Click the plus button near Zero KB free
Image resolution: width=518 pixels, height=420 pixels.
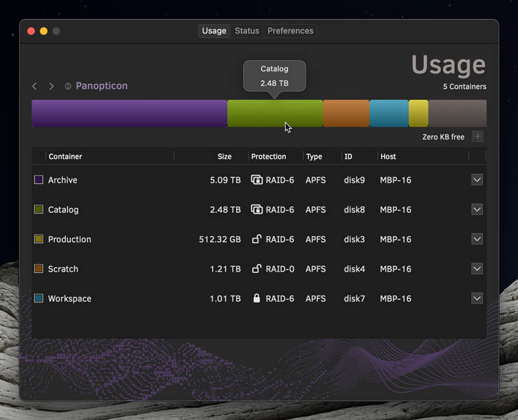(477, 136)
